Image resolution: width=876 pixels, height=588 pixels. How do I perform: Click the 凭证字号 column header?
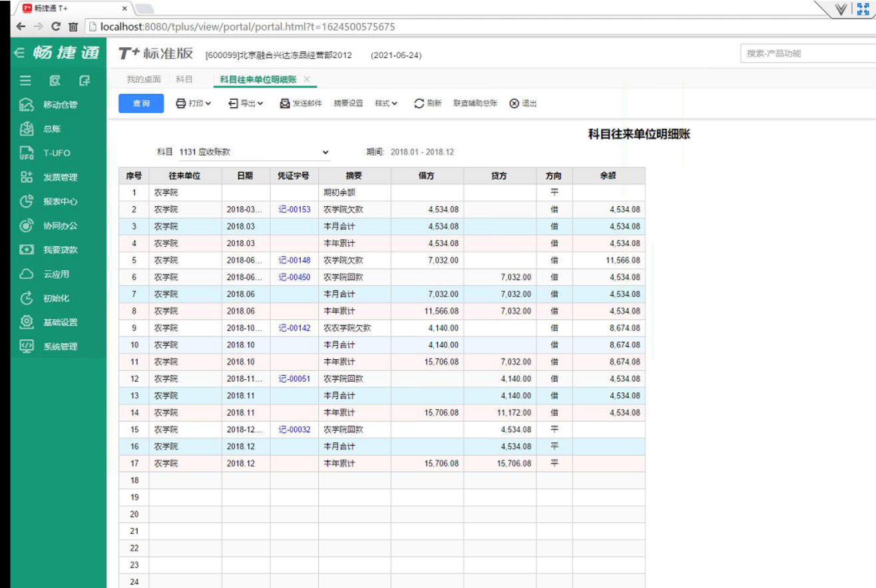coord(294,176)
